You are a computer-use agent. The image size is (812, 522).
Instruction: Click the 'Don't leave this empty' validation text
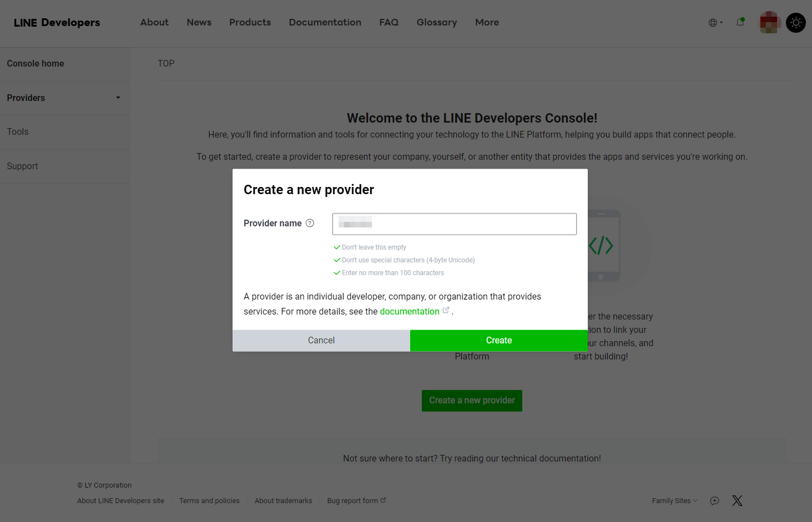374,247
